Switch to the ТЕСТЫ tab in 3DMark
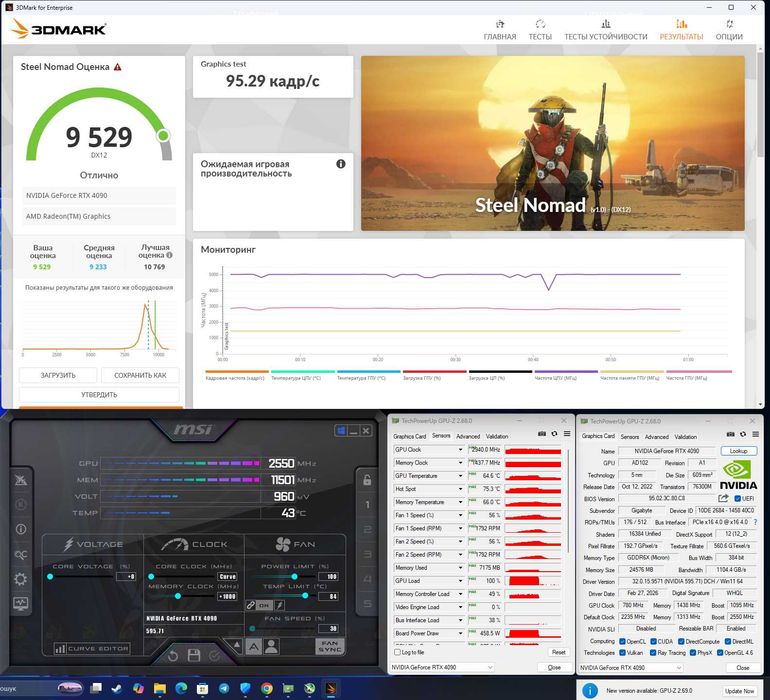Image resolution: width=770 pixels, height=700 pixels. click(540, 30)
